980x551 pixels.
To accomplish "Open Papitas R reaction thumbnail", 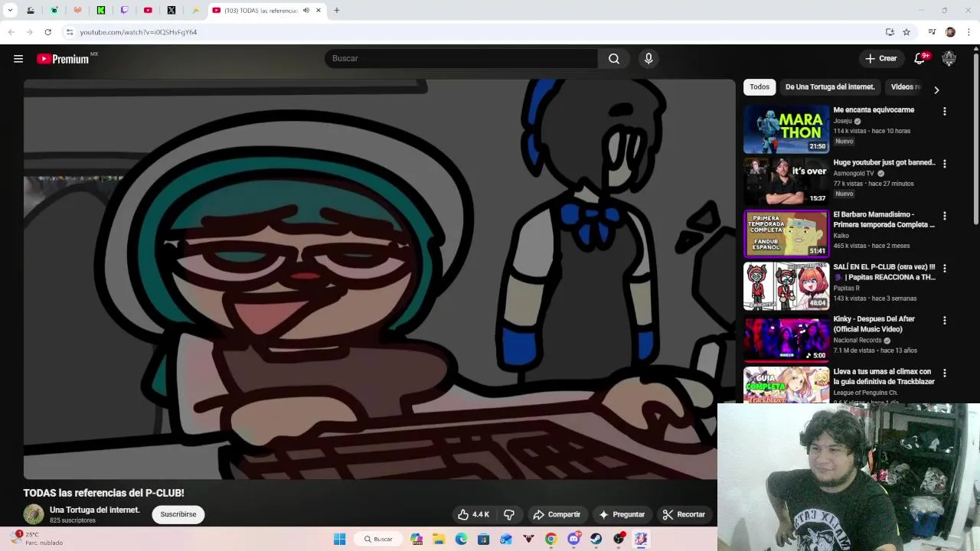I will point(786,286).
